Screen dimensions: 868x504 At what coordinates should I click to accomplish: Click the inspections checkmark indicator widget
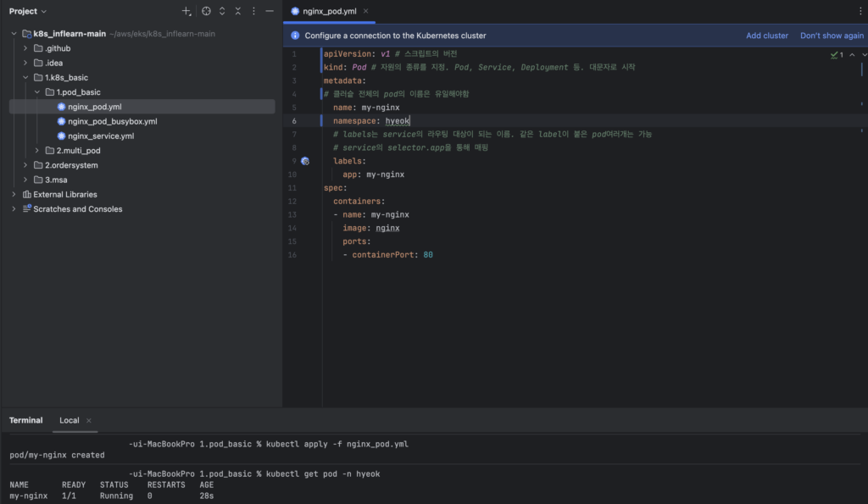pos(837,55)
